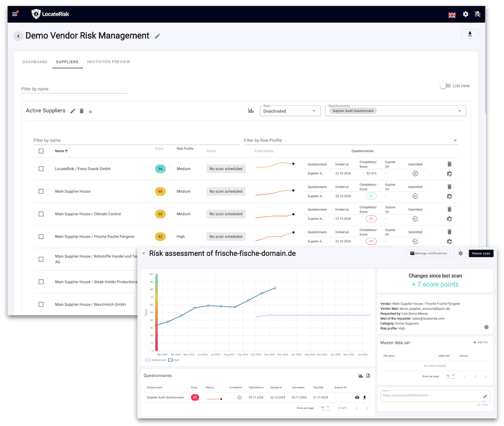Rename the Active Suppliers group using the pencil
Image resolution: width=504 pixels, height=426 pixels.
click(x=73, y=111)
